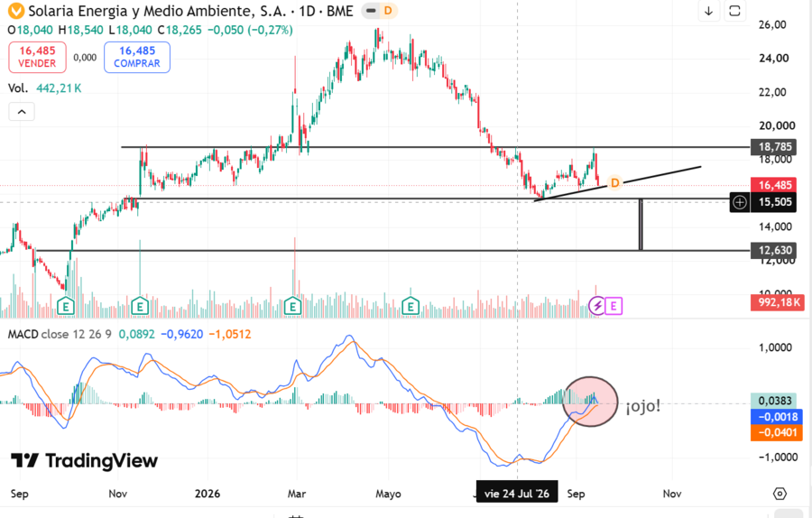Image resolution: width=812 pixels, height=518 pixels.
Task: Click the blue COMPRAR 16,485 buy button
Action: (137, 57)
